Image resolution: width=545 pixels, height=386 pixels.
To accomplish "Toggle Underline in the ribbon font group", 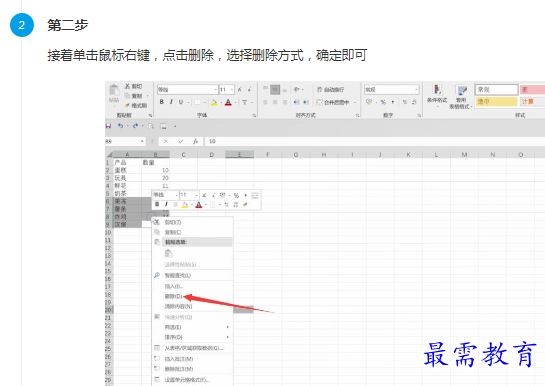I will (181, 102).
